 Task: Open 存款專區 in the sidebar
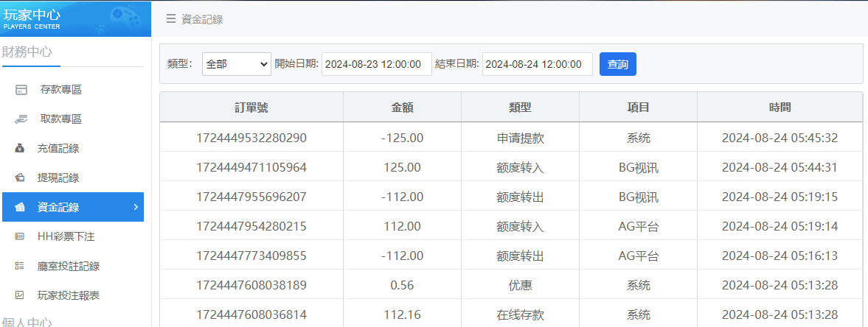(60, 90)
